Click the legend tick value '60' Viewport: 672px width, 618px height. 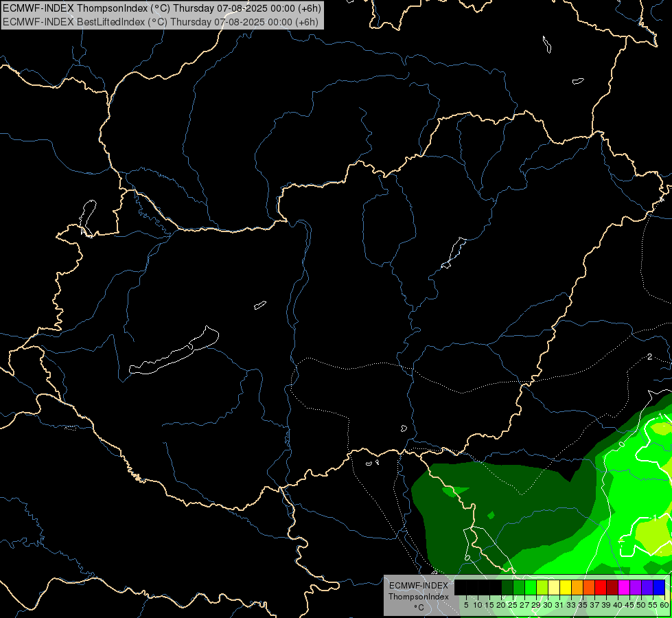(664, 605)
